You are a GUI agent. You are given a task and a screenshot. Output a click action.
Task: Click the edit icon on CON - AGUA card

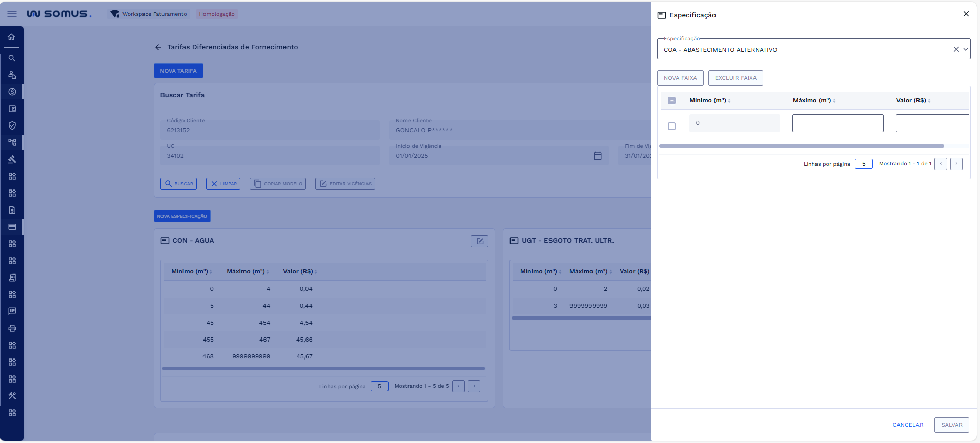[479, 241]
